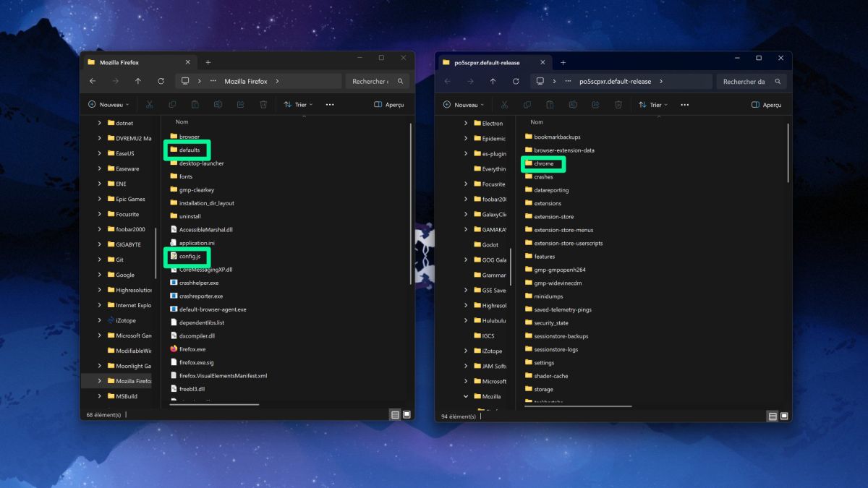
Task: Click po5scpxr.default-release breadcrumb in address bar
Action: (x=615, y=82)
